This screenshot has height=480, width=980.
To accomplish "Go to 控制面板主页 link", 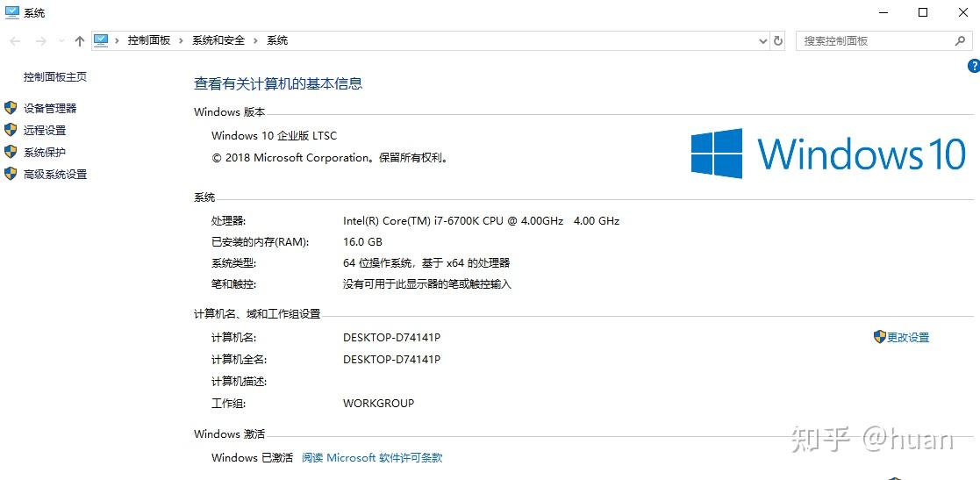I will [55, 77].
